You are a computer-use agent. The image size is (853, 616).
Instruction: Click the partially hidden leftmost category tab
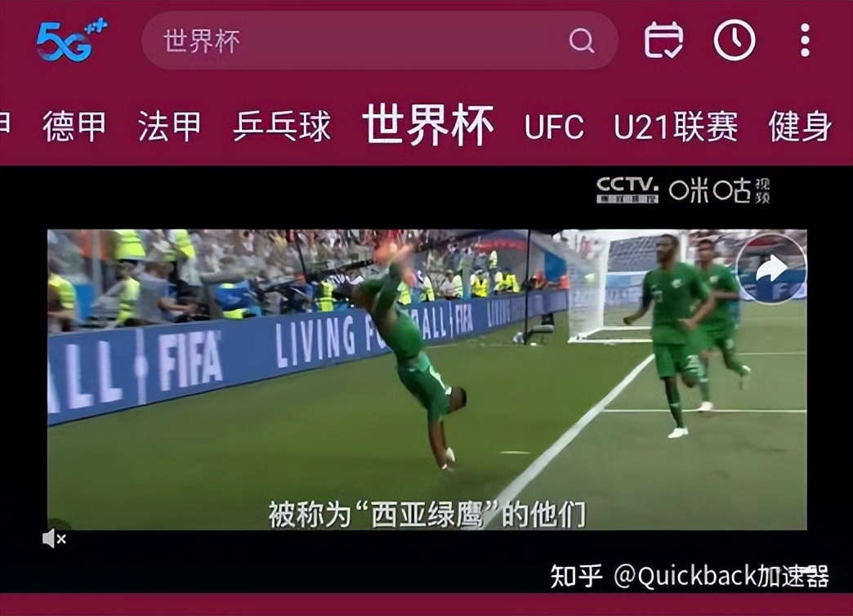pos(5,127)
